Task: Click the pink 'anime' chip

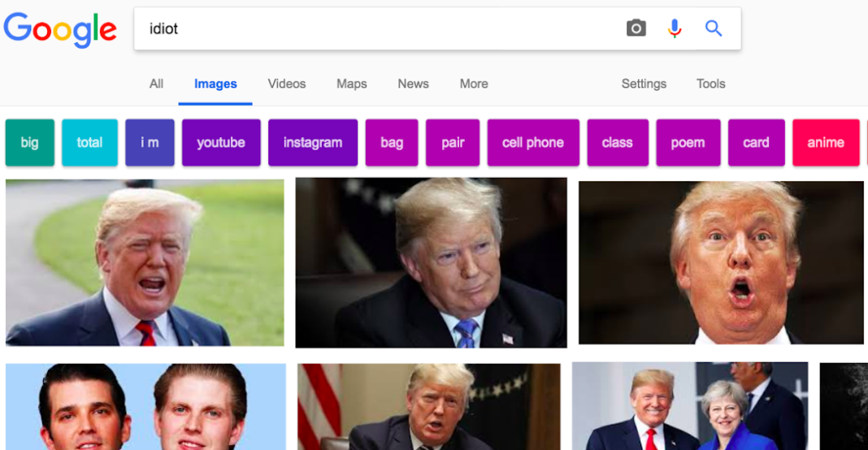Action: [x=826, y=142]
